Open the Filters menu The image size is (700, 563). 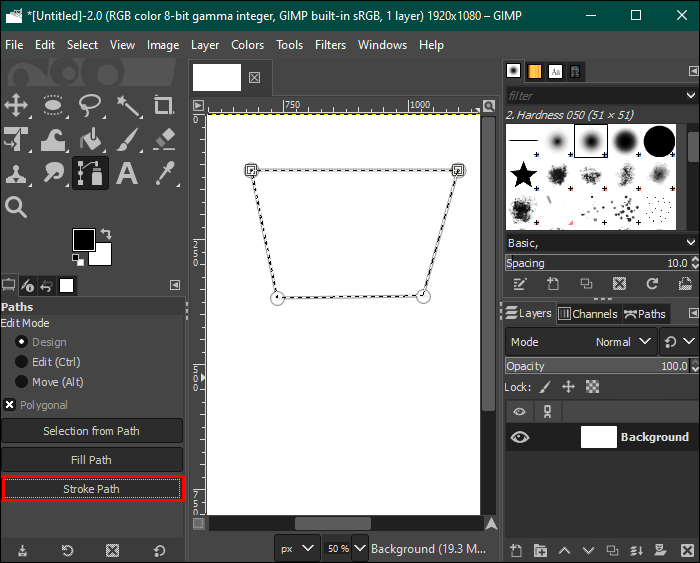tap(330, 45)
